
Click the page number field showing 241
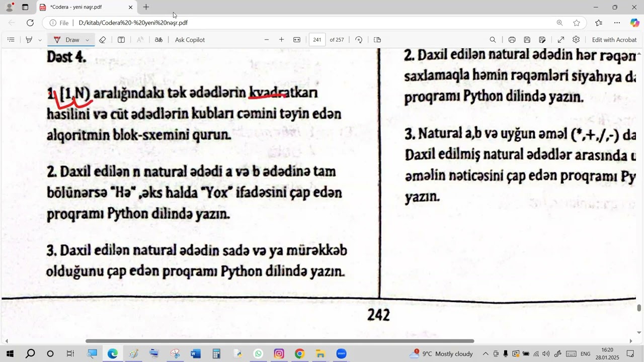coord(317,40)
